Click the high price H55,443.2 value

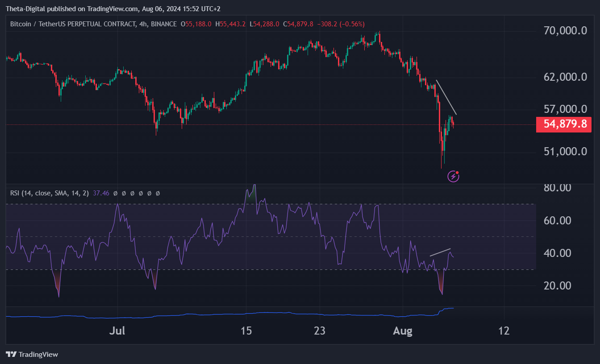pos(230,24)
